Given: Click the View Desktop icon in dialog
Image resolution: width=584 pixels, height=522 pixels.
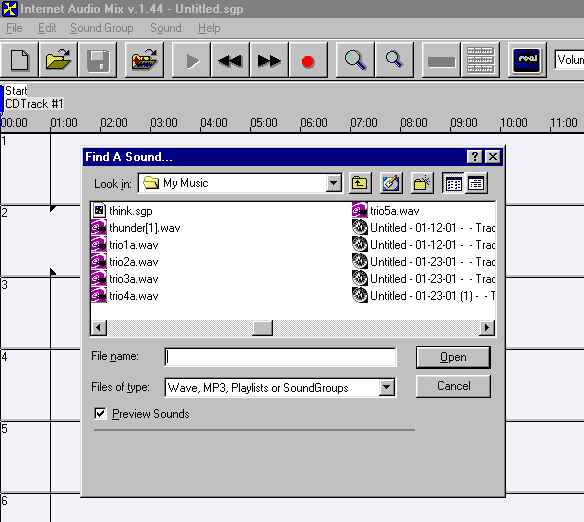Looking at the screenshot, I should pyautogui.click(x=391, y=183).
